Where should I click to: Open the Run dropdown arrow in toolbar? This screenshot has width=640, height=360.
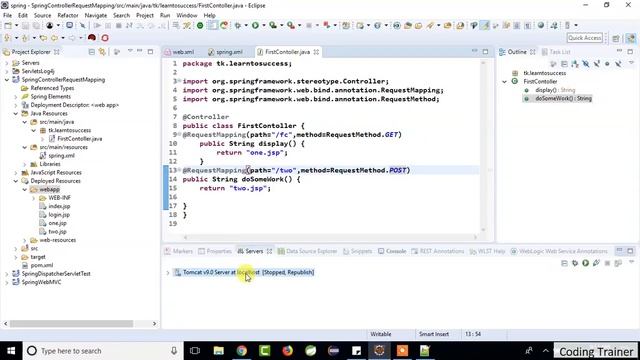tap(264, 25)
